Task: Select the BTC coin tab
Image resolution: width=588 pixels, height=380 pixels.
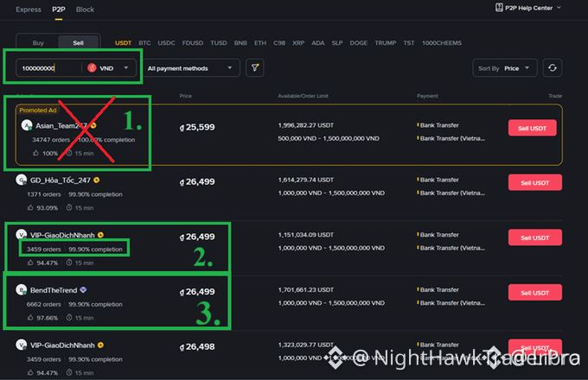Action: pos(144,42)
